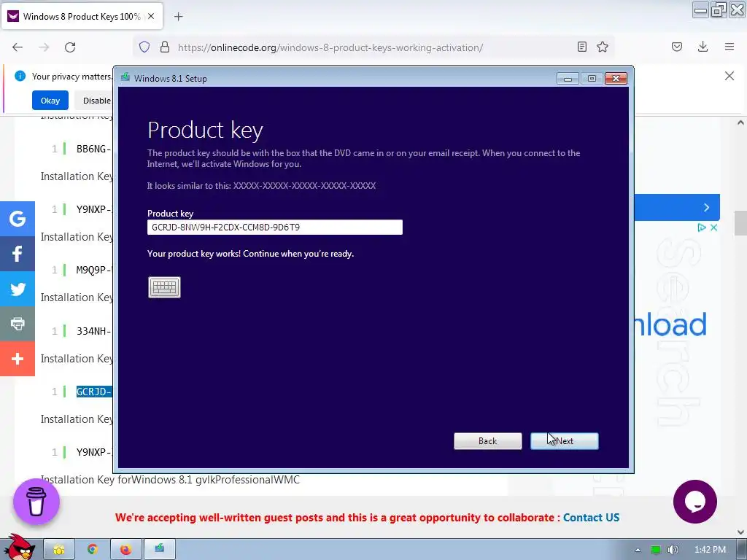Share via the Google sidebar icon
The width and height of the screenshot is (747, 560).
tap(18, 219)
